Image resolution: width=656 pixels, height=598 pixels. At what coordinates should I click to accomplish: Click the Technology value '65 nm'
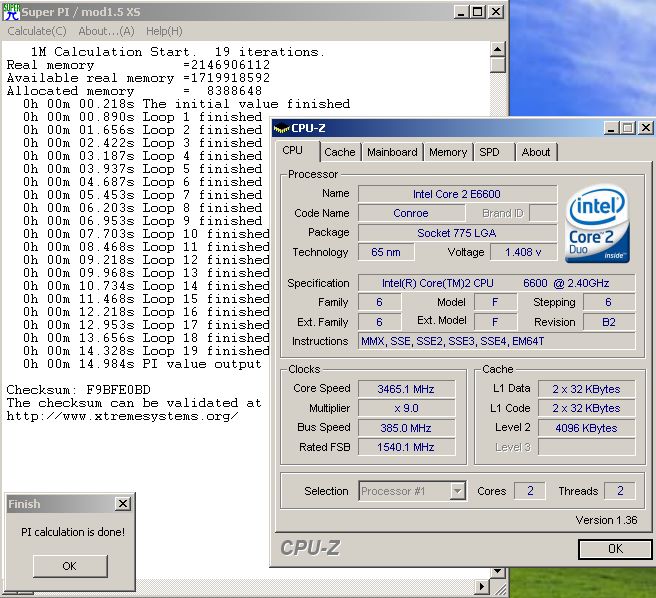pyautogui.click(x=386, y=252)
